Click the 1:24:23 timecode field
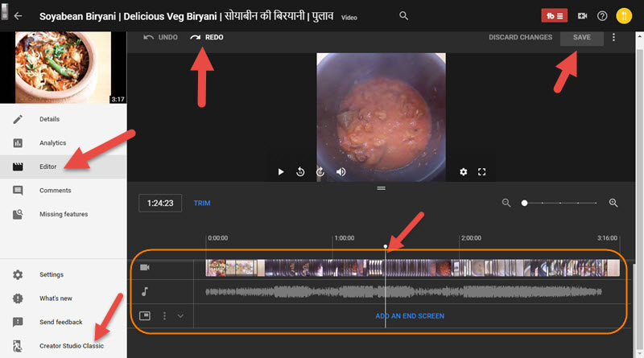644x358 pixels. (x=160, y=204)
